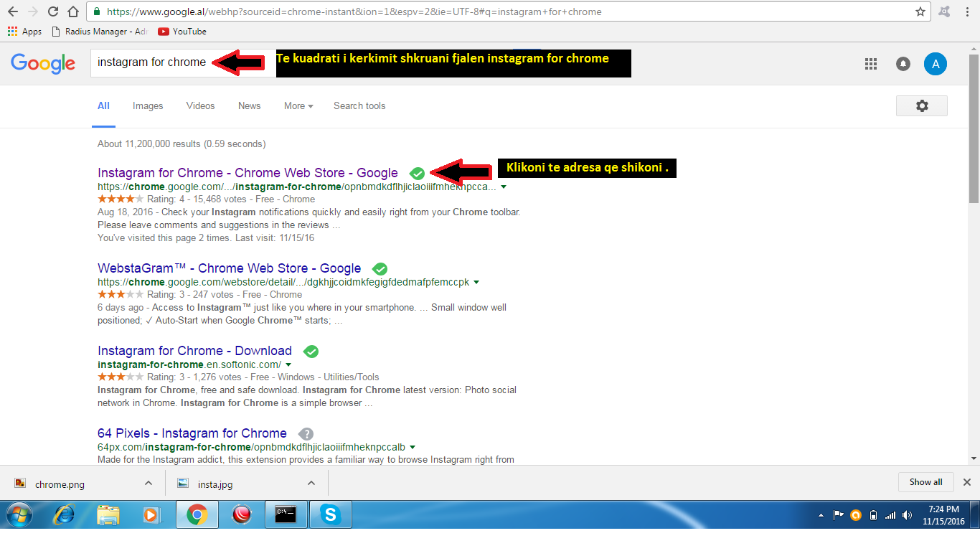Expand options arrow for insta.jpg download

coord(311,483)
